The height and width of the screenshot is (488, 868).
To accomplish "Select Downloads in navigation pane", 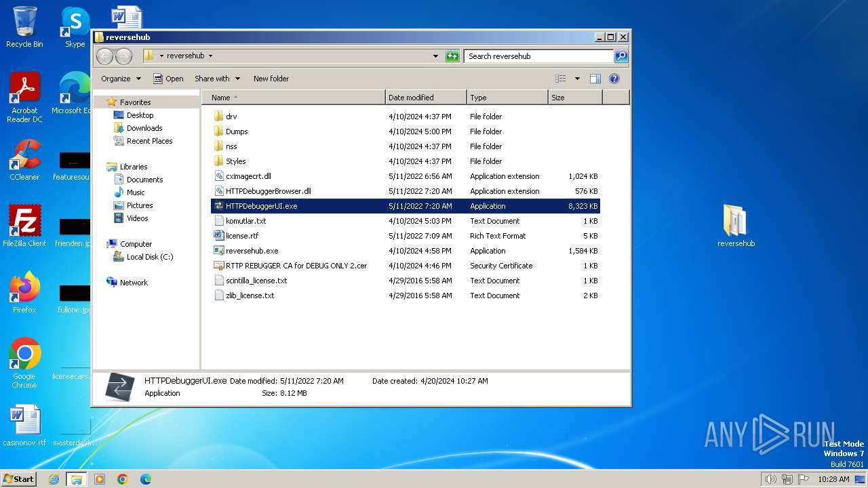I will (144, 128).
